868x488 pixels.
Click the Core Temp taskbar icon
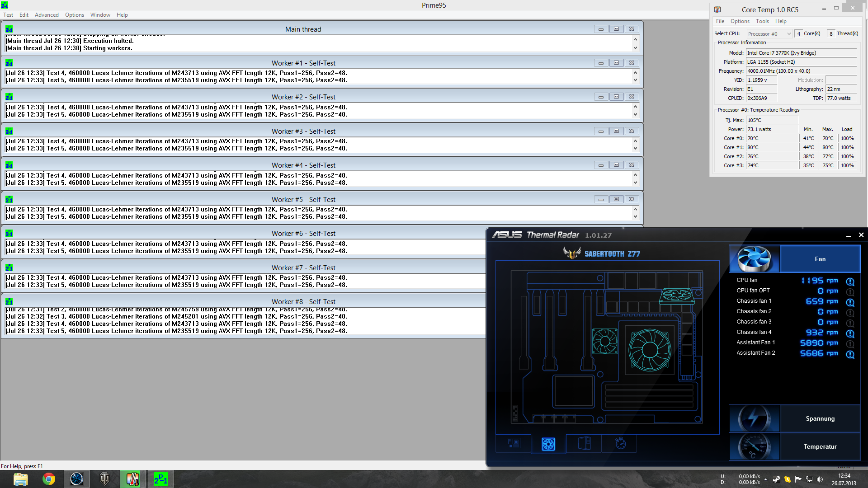click(x=132, y=479)
